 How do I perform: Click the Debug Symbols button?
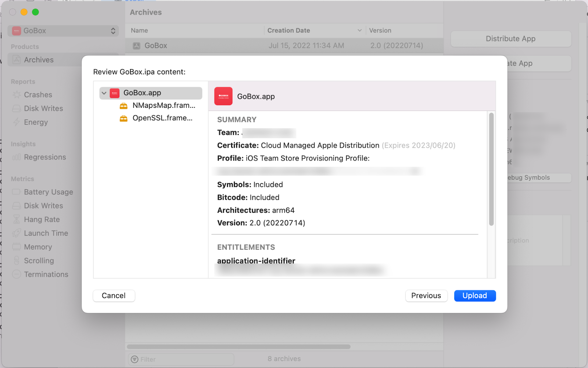point(539,177)
